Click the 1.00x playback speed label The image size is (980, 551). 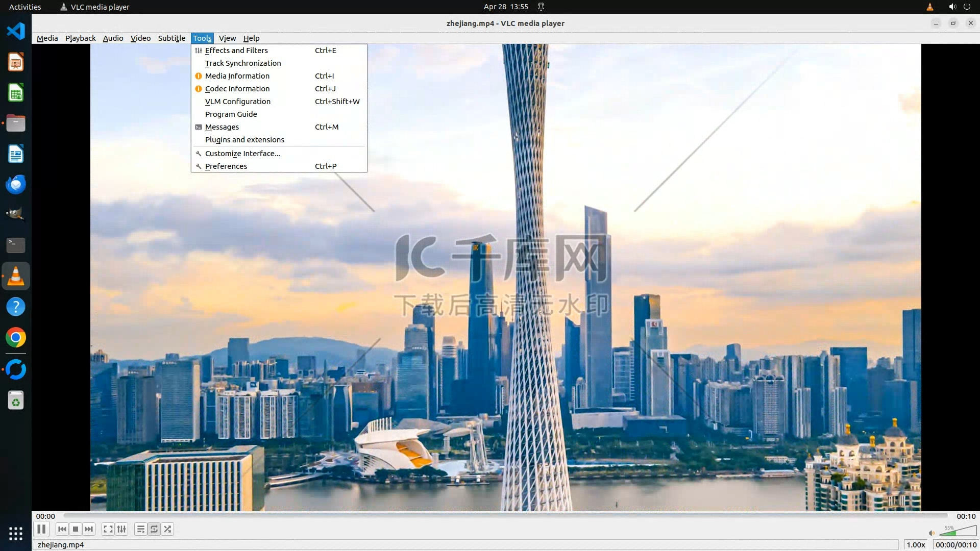click(916, 545)
